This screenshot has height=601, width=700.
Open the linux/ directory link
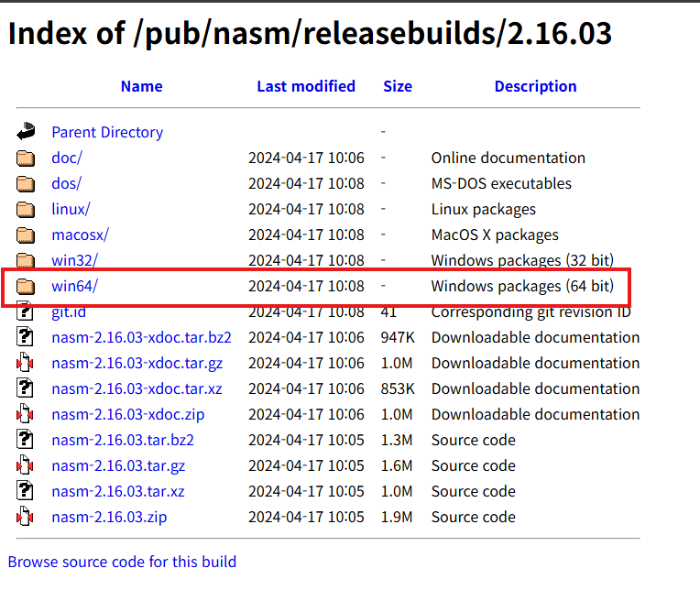pyautogui.click(x=71, y=209)
